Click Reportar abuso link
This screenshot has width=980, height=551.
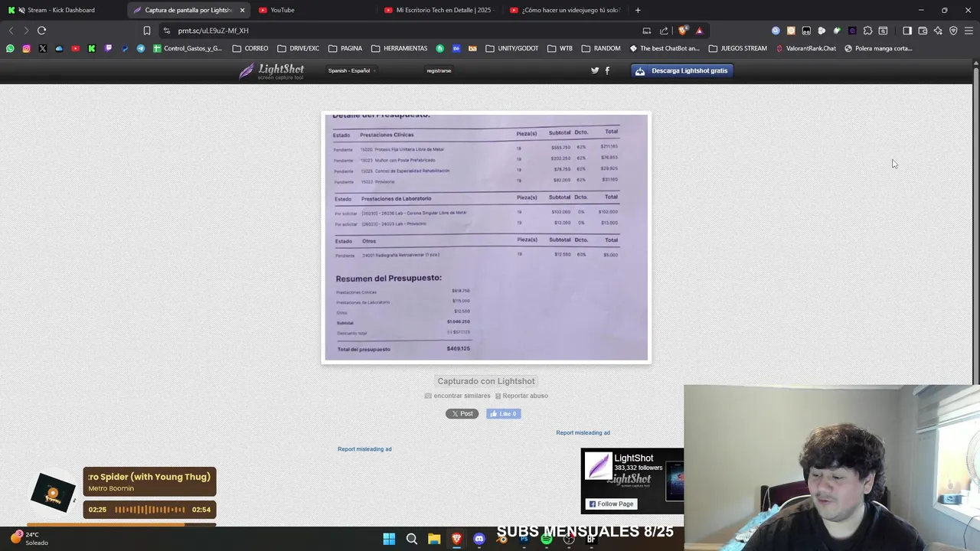pos(521,396)
